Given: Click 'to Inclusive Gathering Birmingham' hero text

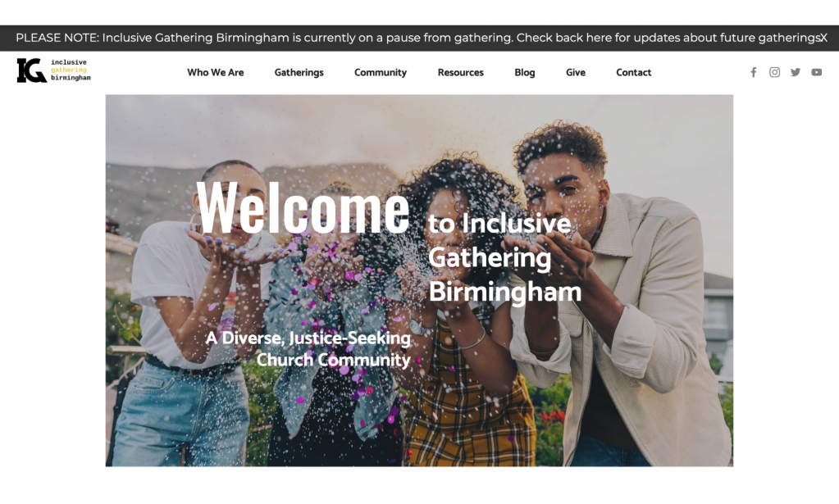Looking at the screenshot, I should (504, 257).
